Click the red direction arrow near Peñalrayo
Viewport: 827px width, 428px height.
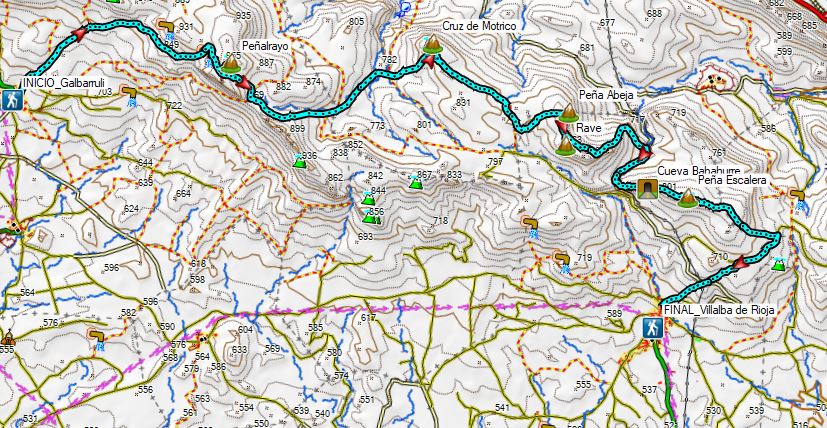click(244, 83)
